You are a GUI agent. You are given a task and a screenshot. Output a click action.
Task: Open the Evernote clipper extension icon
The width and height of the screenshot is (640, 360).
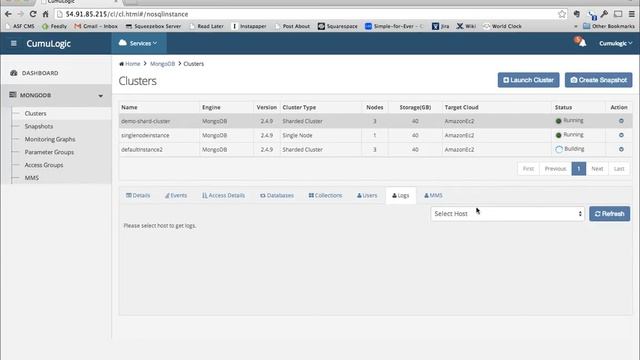tap(577, 14)
